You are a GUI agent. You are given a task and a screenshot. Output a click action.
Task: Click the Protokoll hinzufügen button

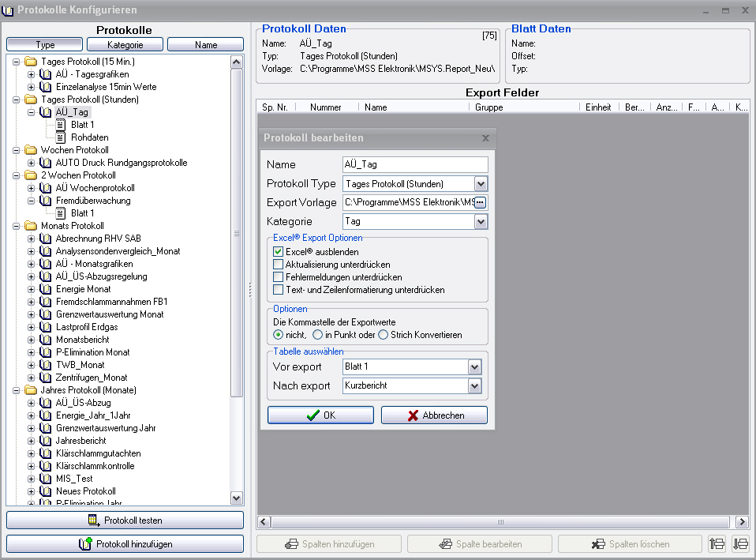[x=125, y=544]
